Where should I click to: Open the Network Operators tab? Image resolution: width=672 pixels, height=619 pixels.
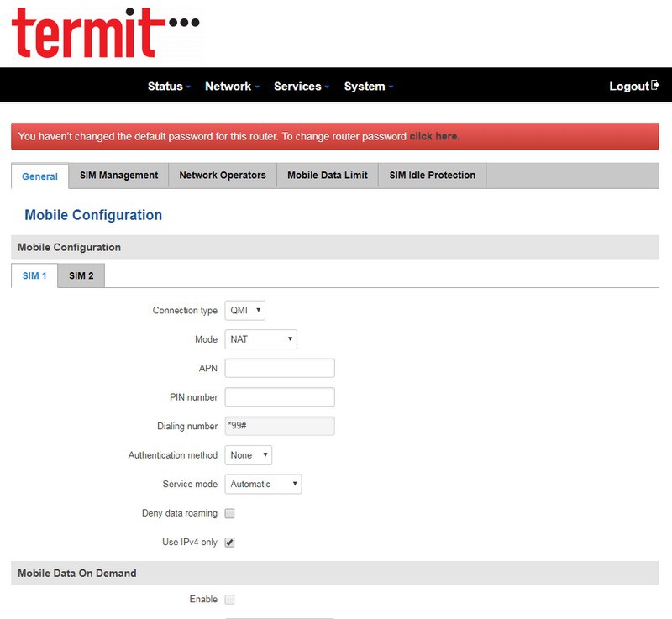[x=223, y=176]
